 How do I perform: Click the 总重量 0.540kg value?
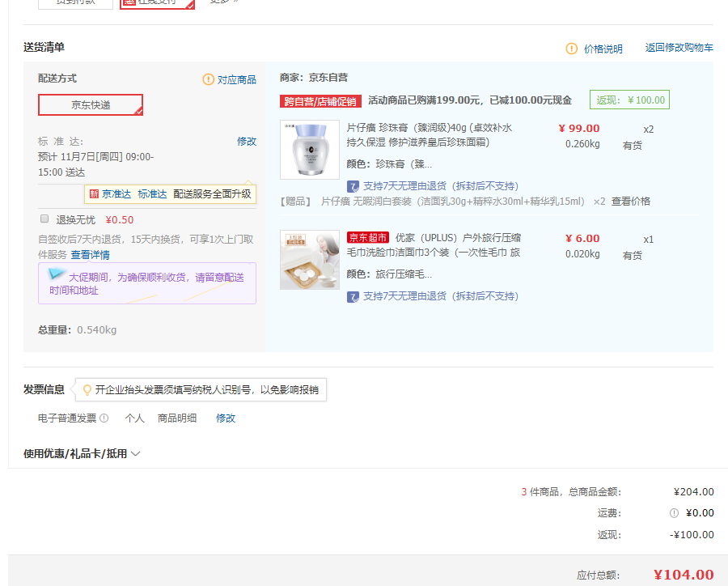tap(96, 330)
